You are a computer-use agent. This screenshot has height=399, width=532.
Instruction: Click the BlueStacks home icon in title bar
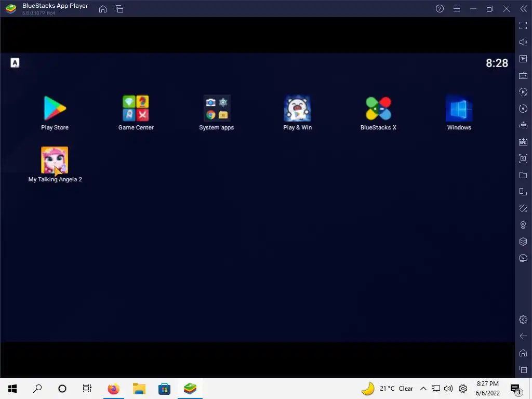coord(103,9)
